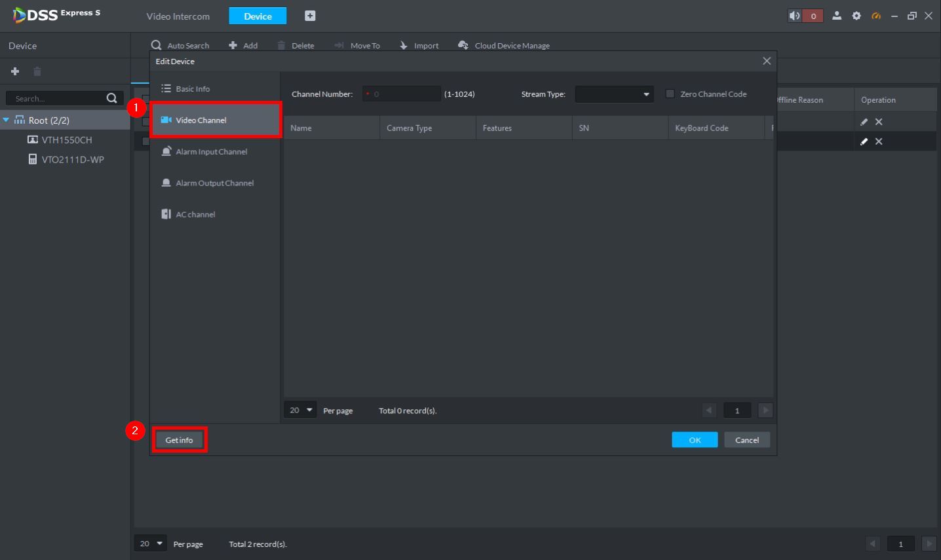
Task: Open the dialog's per page dropdown
Action: coord(300,410)
